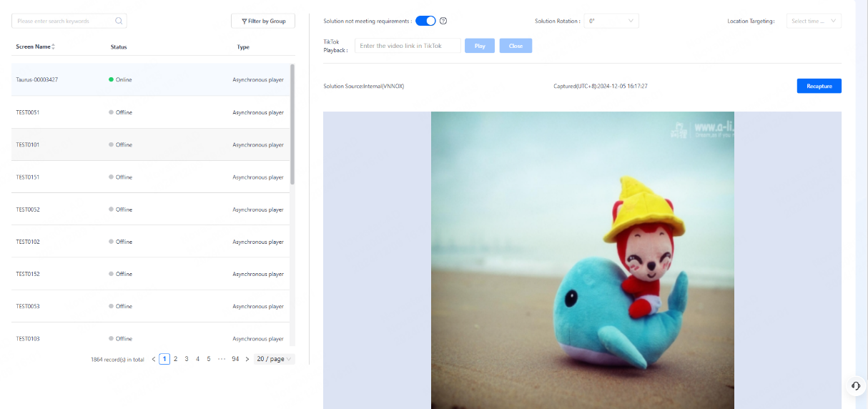Screen dimensions: 868x409
Task: Click the pagination ellipsis icon
Action: 222,359
